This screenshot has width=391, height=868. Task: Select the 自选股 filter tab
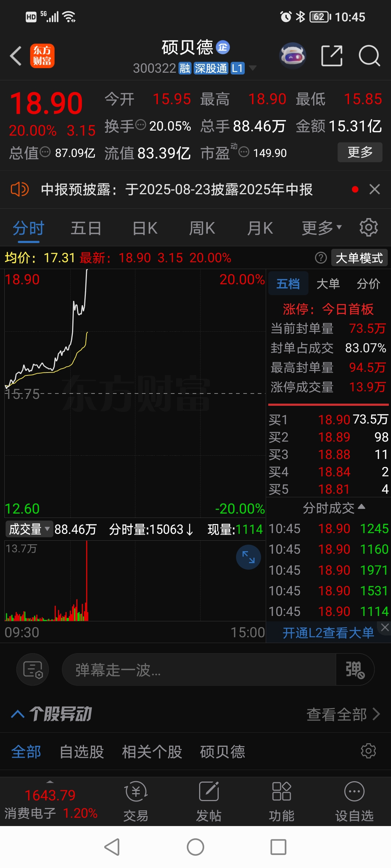82,752
